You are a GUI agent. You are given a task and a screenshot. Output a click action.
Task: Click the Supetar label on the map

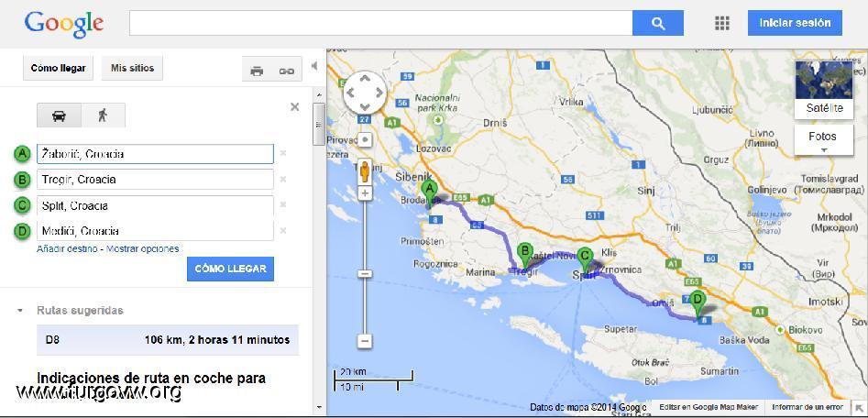click(x=621, y=329)
